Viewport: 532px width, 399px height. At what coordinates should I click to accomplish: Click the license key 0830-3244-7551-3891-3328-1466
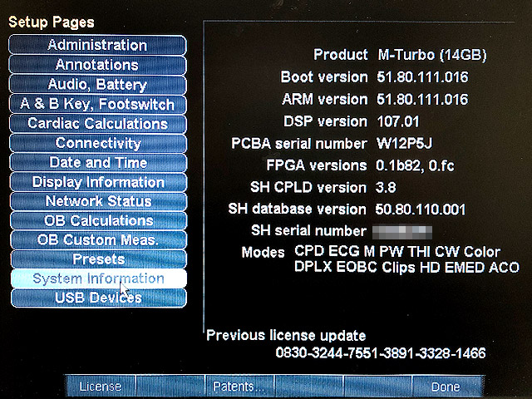[x=381, y=353]
